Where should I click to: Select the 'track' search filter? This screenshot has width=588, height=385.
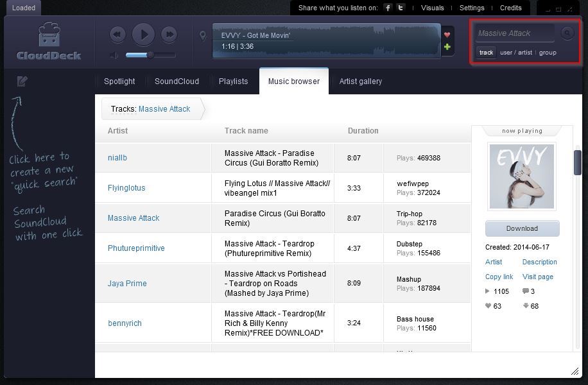486,53
